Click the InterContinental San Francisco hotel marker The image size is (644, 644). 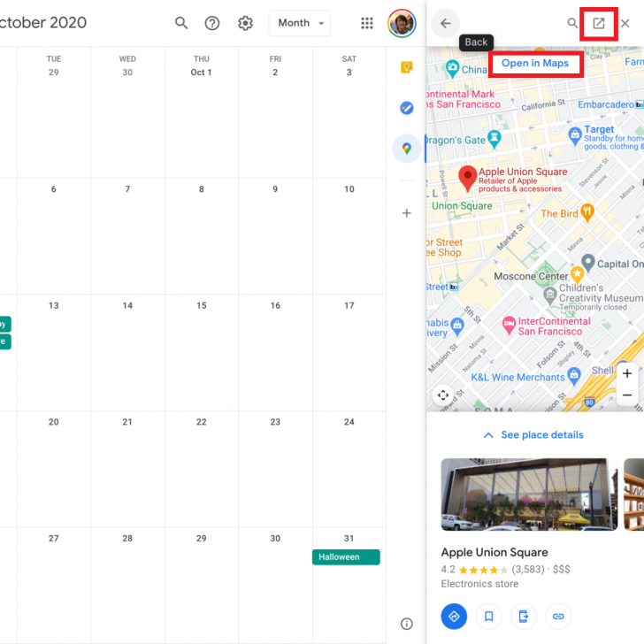(509, 326)
